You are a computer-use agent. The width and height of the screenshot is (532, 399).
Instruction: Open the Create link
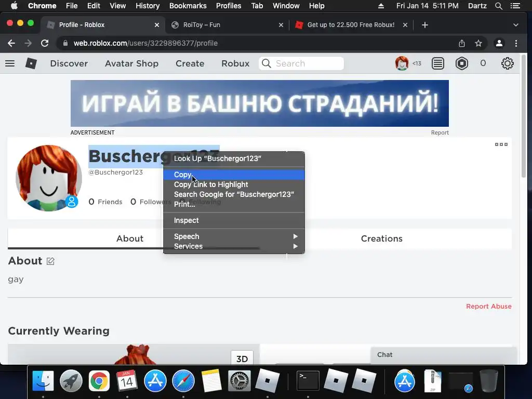tap(190, 63)
